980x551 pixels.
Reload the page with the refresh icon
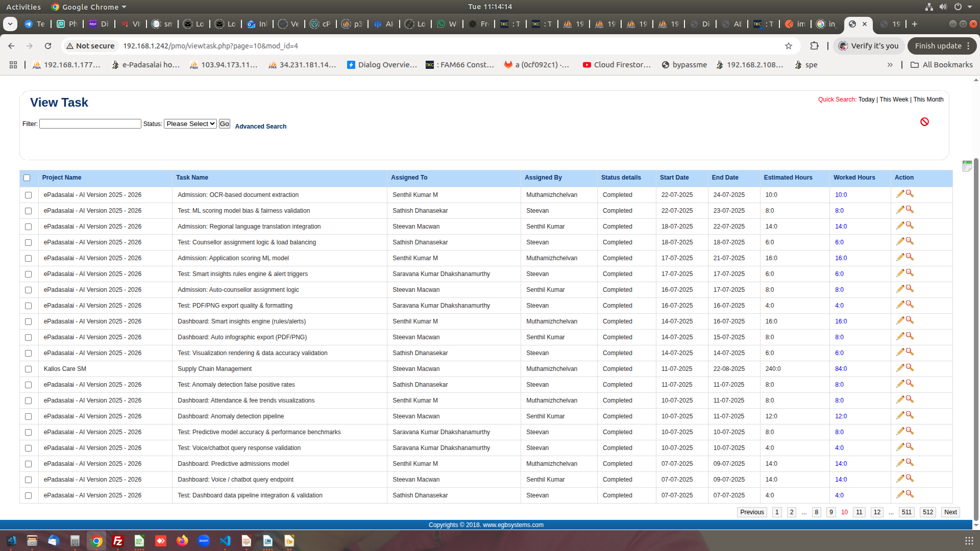click(x=48, y=46)
